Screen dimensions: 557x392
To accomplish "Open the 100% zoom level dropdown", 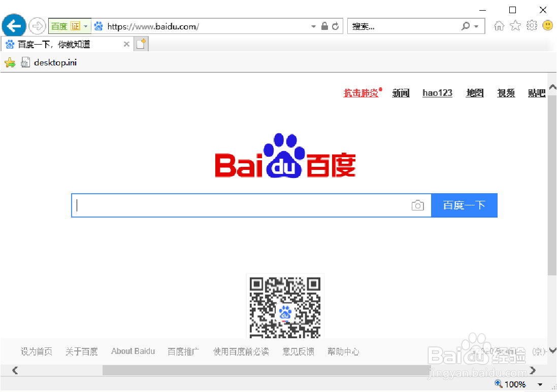I will pyautogui.click(x=539, y=384).
